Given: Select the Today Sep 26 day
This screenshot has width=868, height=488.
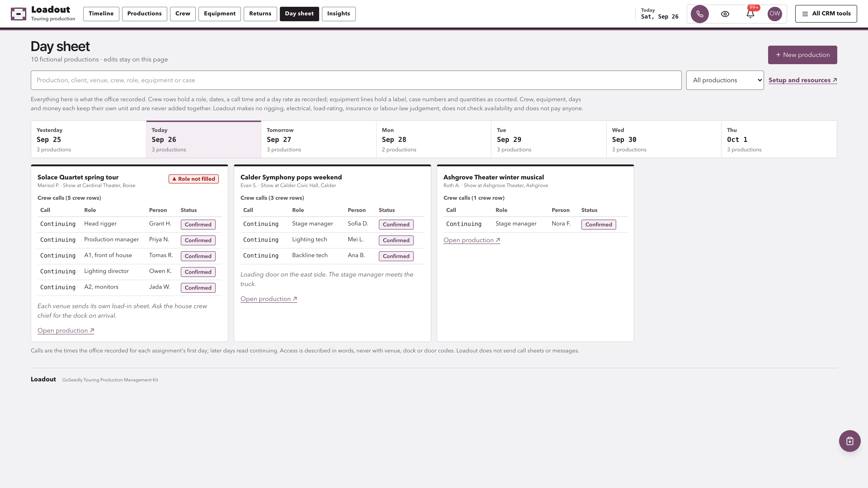Looking at the screenshot, I should click(203, 139).
